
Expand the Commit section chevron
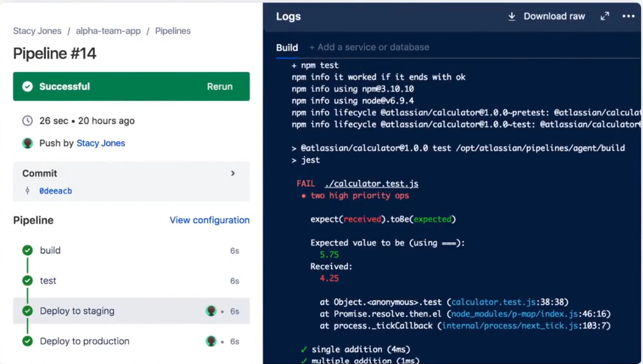click(x=233, y=174)
